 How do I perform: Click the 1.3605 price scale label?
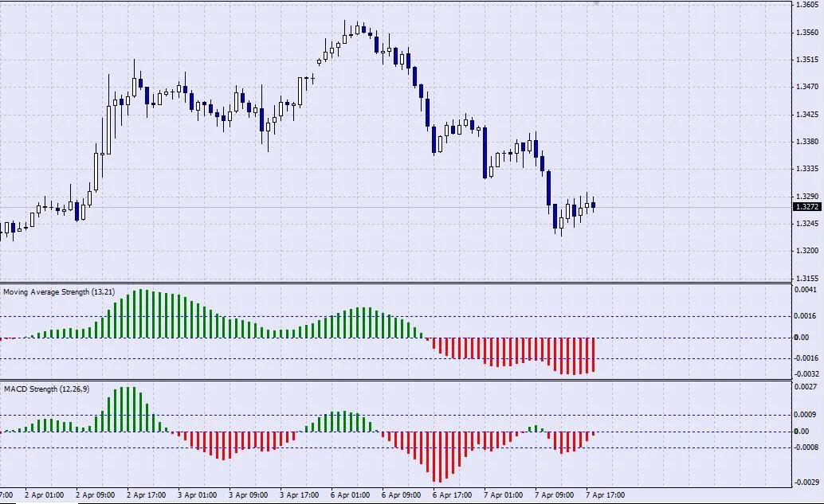pyautogui.click(x=806, y=5)
